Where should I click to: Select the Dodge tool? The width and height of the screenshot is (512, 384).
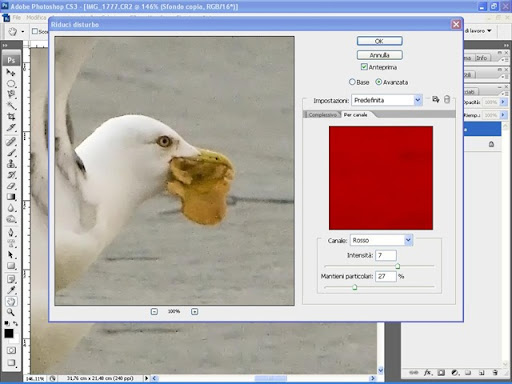11,219
